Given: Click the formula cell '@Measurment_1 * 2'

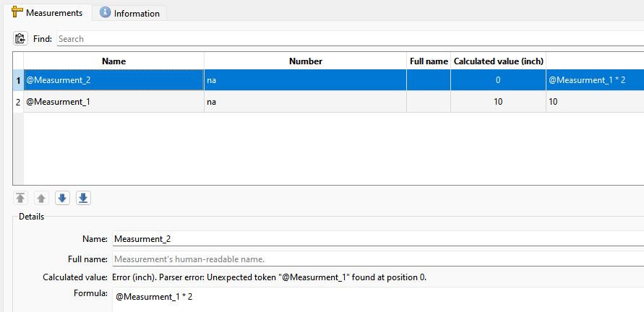Looking at the screenshot, I should 594,80.
